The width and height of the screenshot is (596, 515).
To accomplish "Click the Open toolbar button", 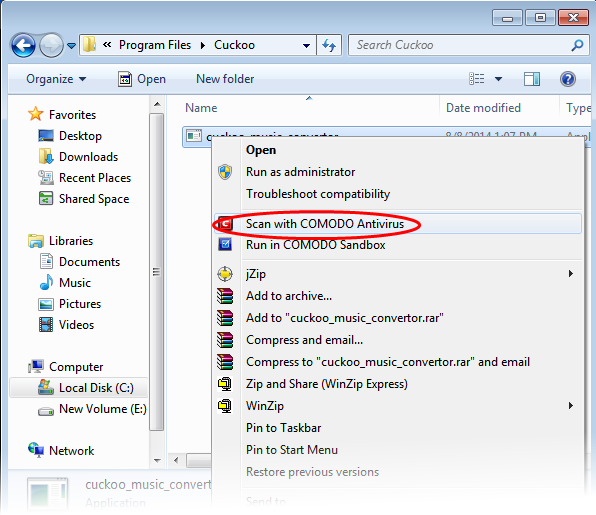I will pyautogui.click(x=141, y=79).
